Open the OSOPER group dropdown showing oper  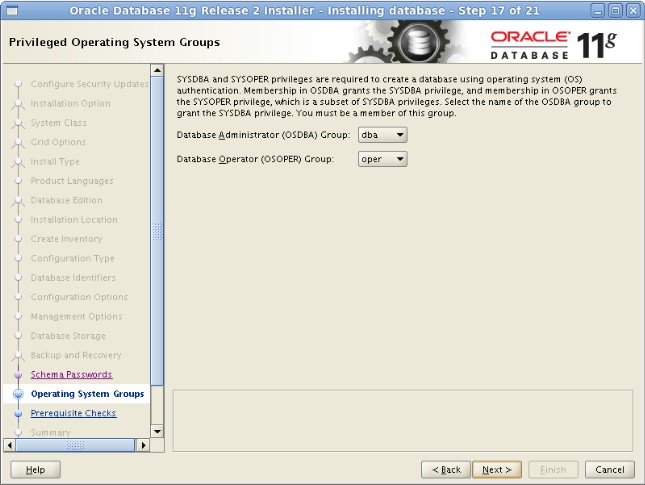point(383,159)
